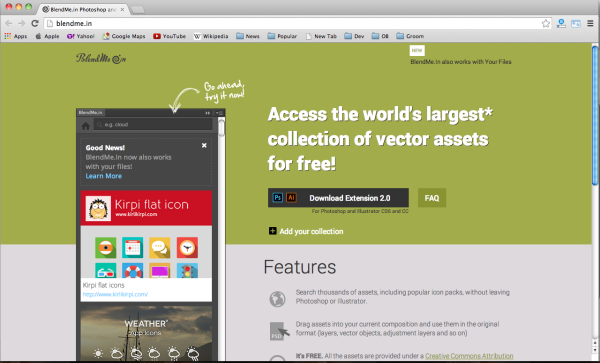Open the Google Maps bookmark
The height and width of the screenshot is (363, 600).
tap(124, 36)
